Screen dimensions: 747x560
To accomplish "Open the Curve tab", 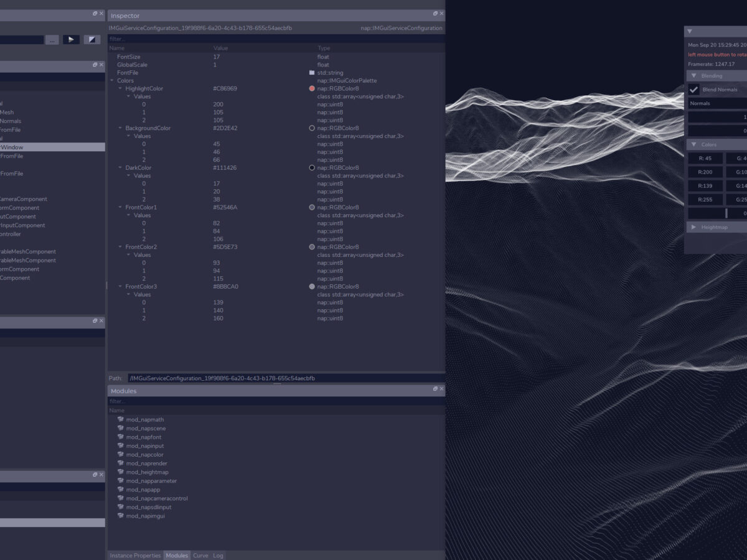I will 200,555.
